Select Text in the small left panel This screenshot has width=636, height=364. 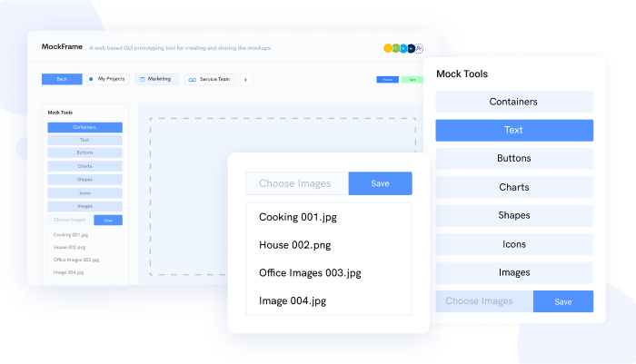click(x=84, y=140)
